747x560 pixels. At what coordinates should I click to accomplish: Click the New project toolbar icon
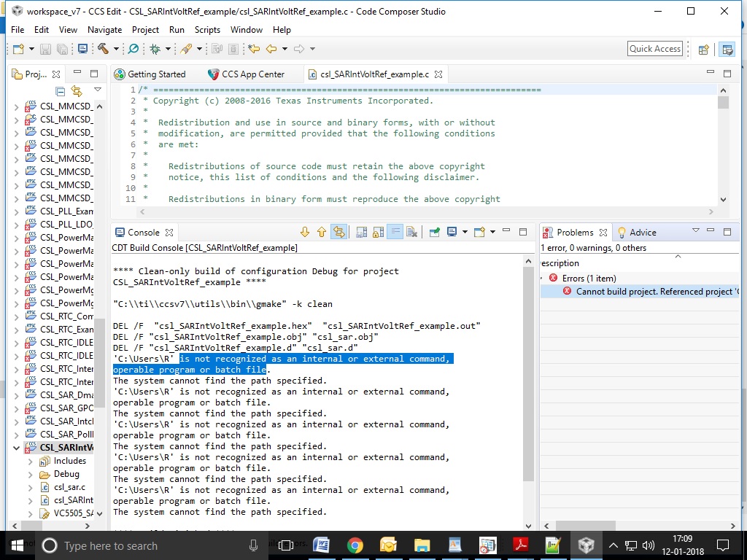tap(18, 49)
